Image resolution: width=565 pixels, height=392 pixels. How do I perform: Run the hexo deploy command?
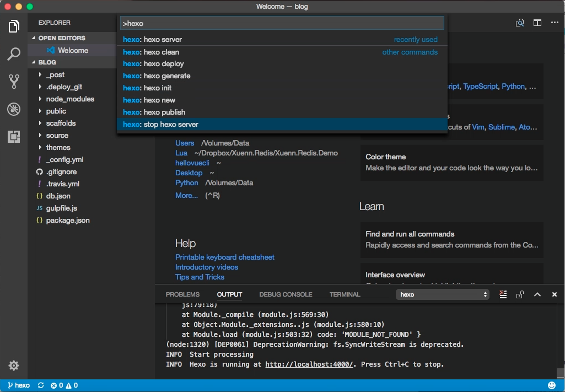(282, 64)
